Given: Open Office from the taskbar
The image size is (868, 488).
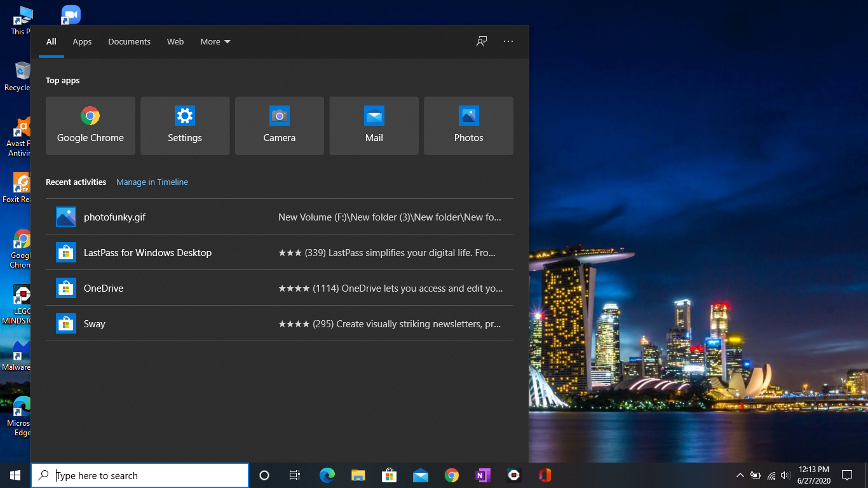Looking at the screenshot, I should (x=545, y=475).
